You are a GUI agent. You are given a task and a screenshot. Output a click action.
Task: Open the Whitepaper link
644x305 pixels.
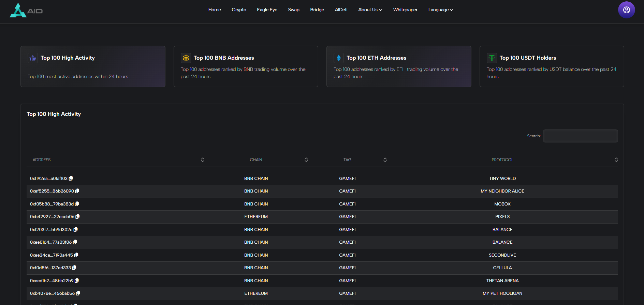(405, 10)
